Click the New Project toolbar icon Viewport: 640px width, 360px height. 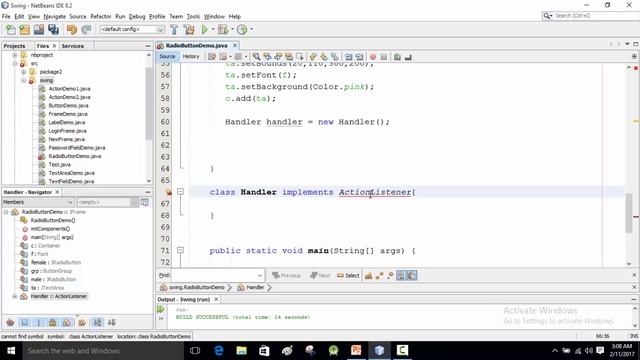click(24, 29)
